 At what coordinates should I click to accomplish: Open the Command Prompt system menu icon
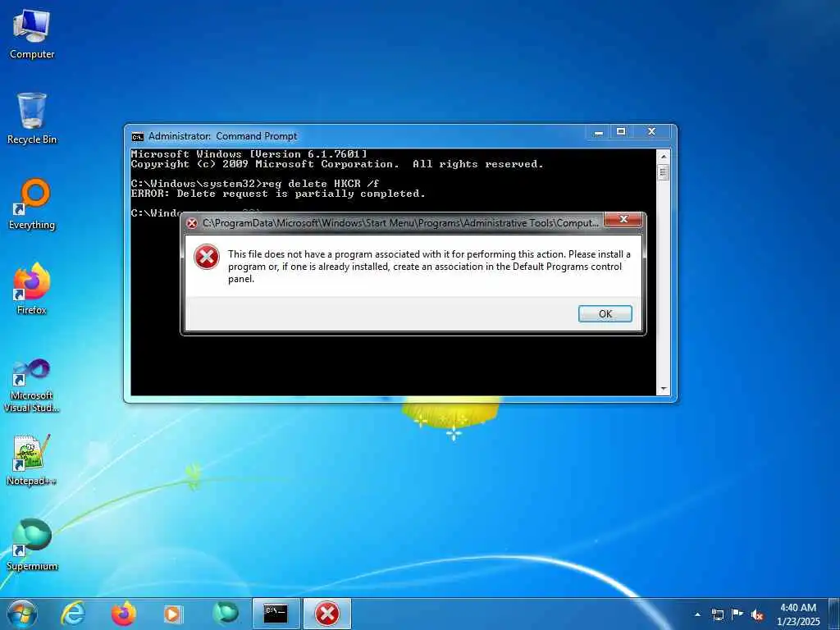[x=137, y=137]
